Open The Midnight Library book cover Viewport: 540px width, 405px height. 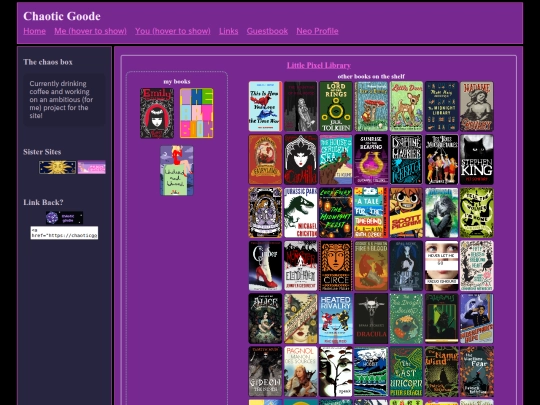point(442,106)
